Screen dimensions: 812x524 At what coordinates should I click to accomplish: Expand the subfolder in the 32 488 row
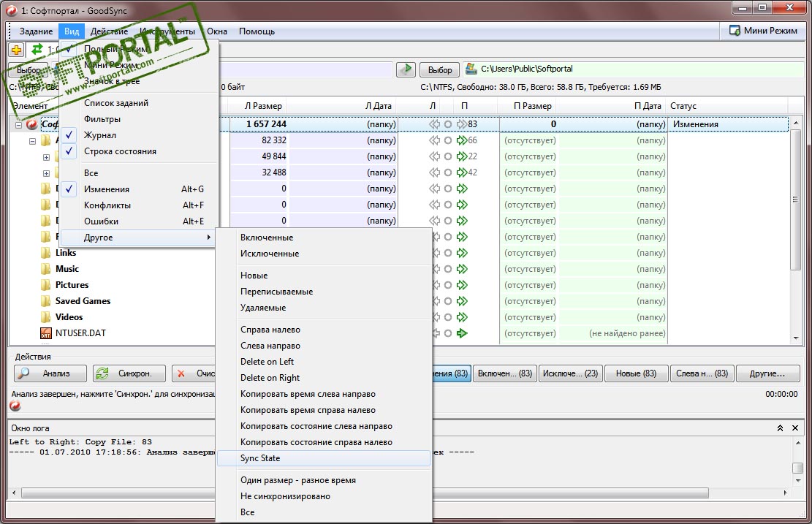[46, 173]
